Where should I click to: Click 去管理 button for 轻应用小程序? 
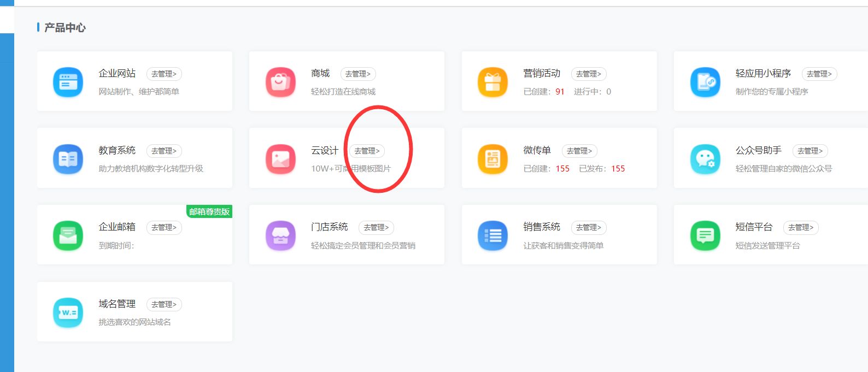(x=819, y=74)
